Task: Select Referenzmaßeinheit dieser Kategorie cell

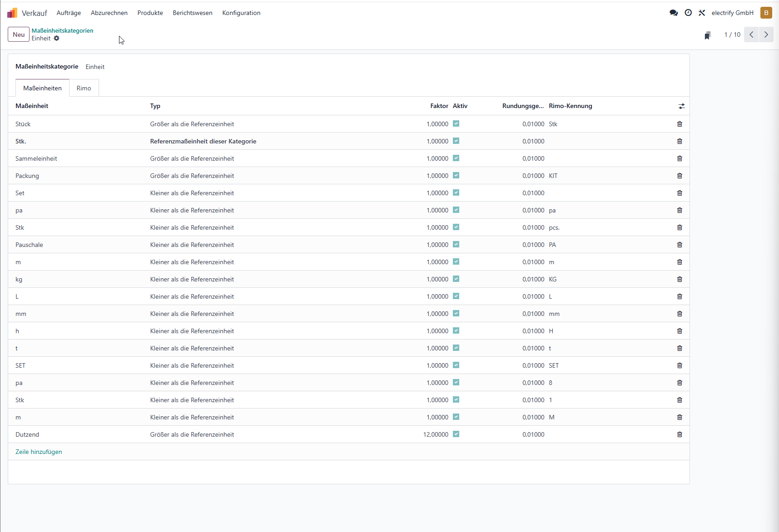Action: coord(203,141)
